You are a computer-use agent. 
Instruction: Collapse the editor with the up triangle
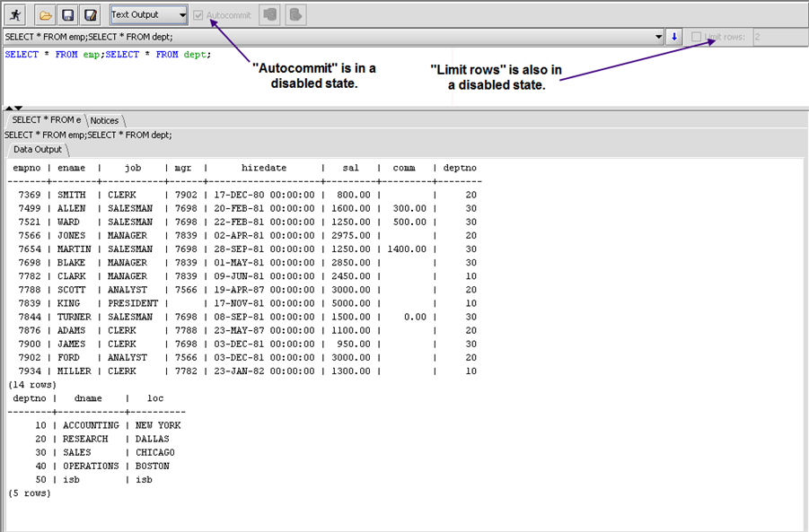tap(9, 109)
